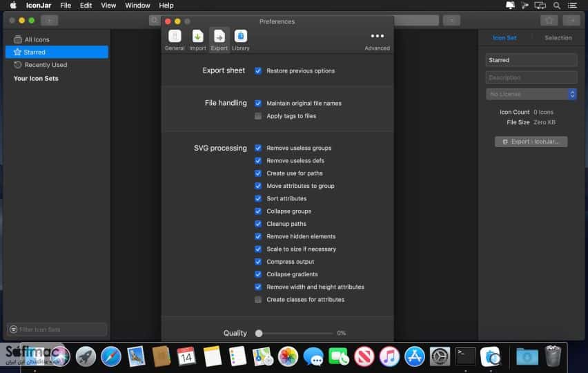This screenshot has width=588, height=373.
Task: Switch to the Import preferences icon
Action: (x=197, y=40)
